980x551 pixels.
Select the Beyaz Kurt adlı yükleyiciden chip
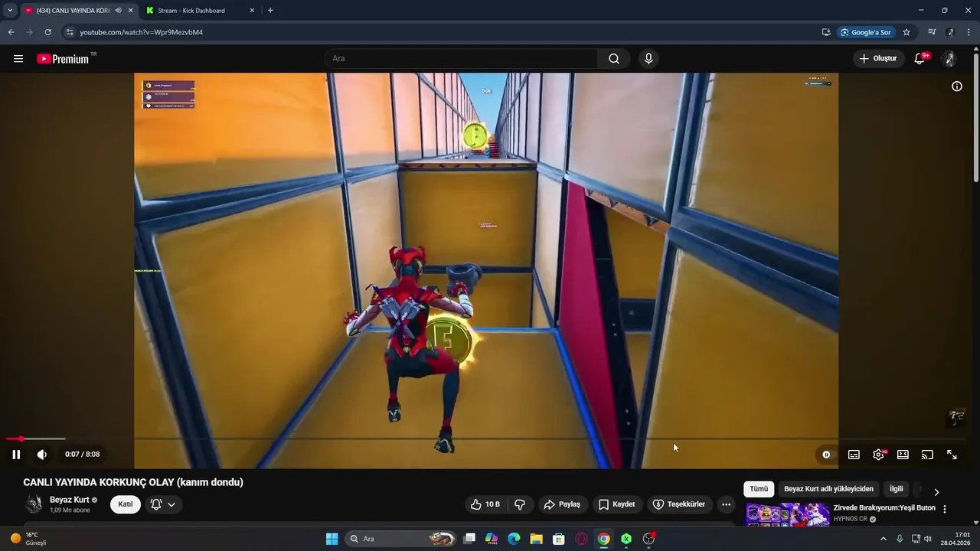click(x=828, y=489)
